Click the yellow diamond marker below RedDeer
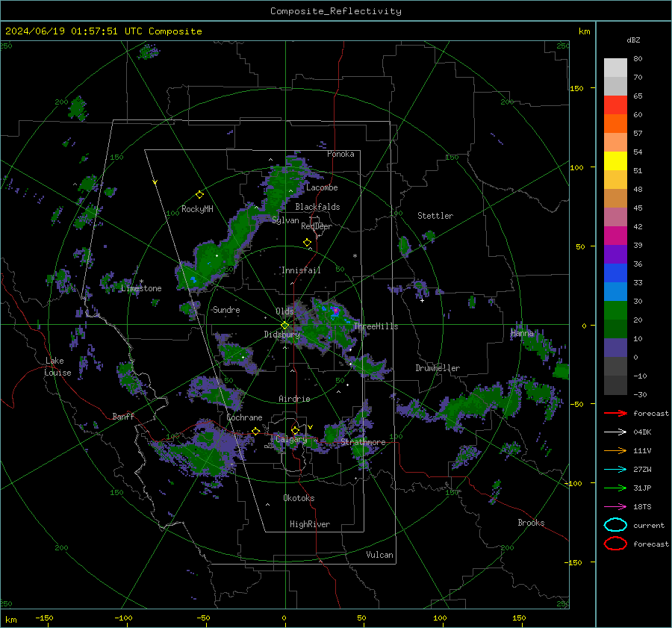The image size is (672, 628). pos(307,243)
